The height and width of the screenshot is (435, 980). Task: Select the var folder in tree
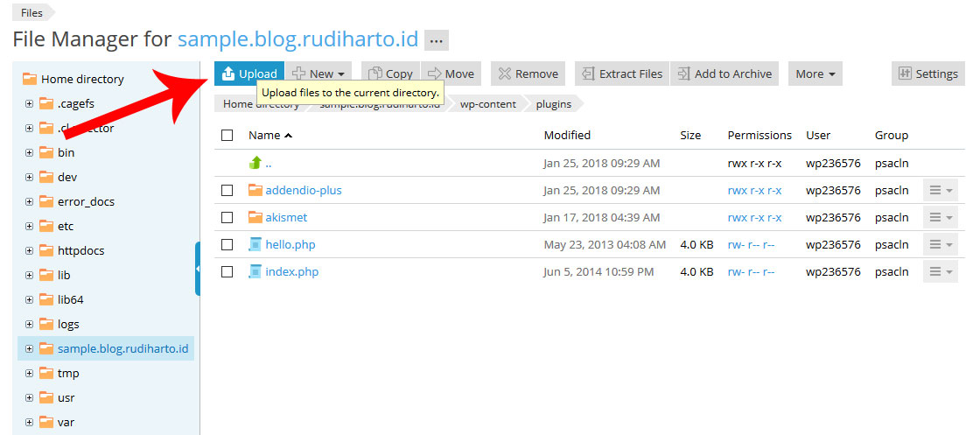66,422
